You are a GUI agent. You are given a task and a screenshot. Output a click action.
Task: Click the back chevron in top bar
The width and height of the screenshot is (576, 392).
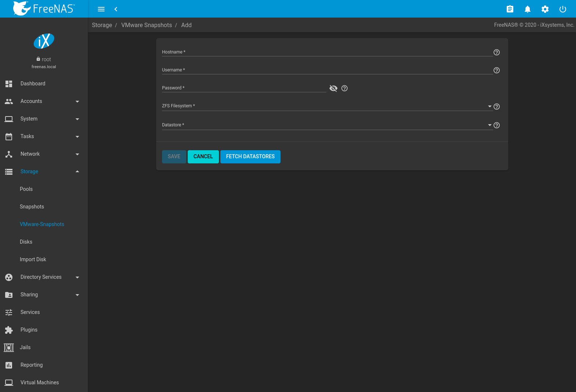click(x=116, y=9)
